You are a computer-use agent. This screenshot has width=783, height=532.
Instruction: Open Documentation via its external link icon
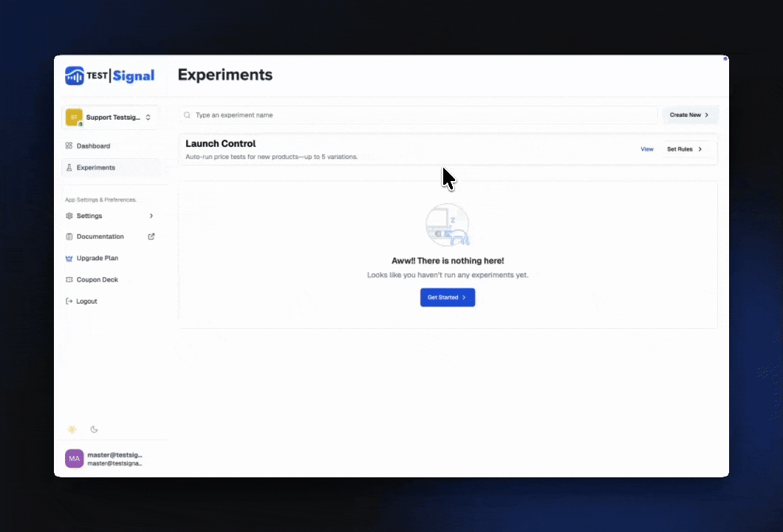tap(151, 236)
